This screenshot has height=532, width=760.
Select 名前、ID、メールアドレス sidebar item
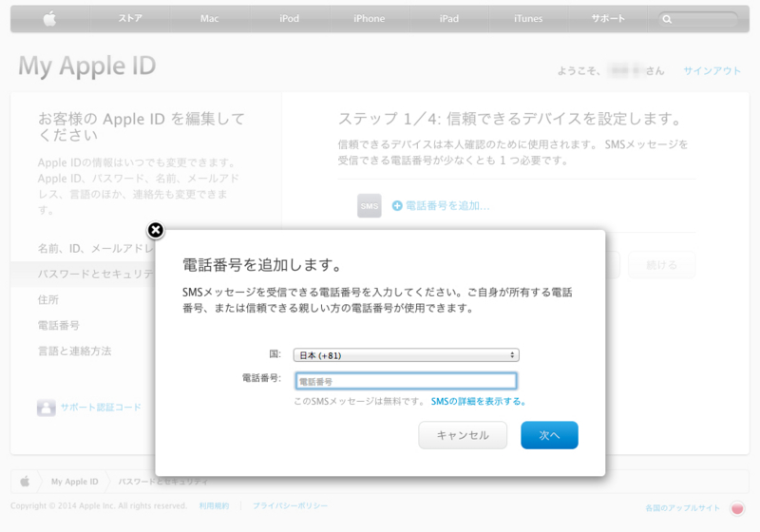[x=96, y=249]
